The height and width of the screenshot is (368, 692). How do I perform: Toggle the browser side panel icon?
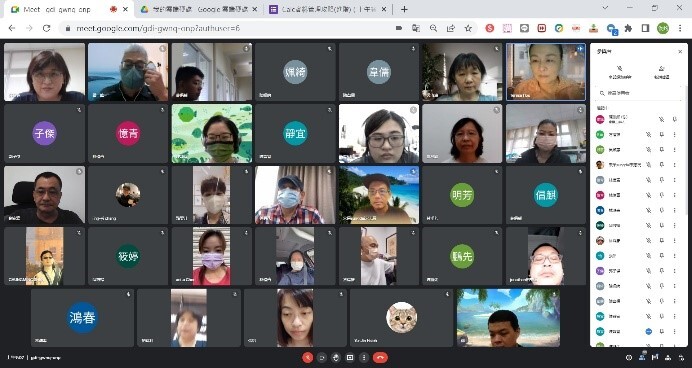point(645,28)
